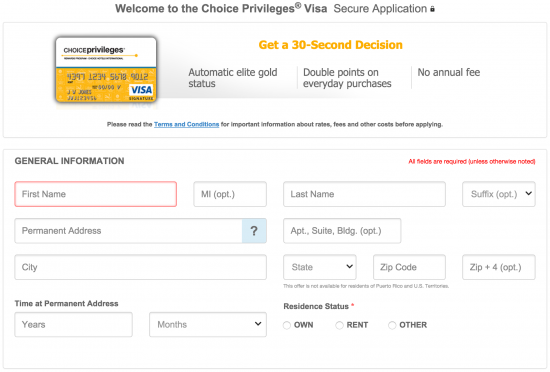
Task: Click the Zip + 4 (opt.) field
Action: 498,267
